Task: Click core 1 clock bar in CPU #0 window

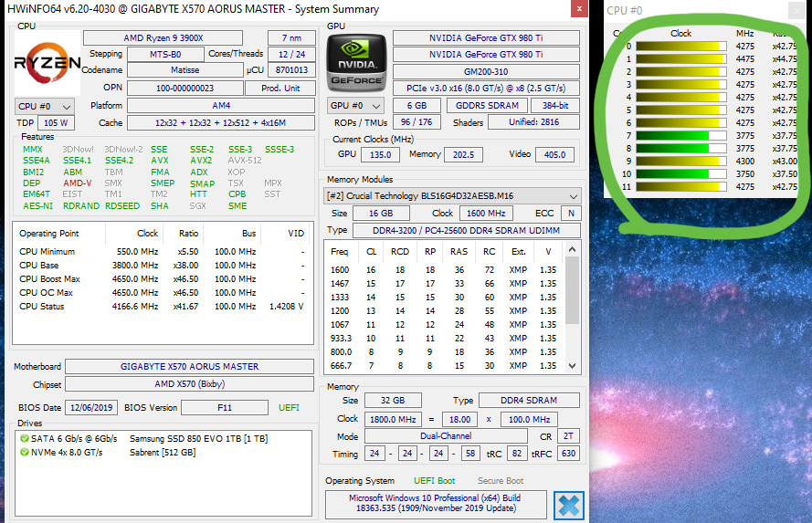Action: click(681, 59)
